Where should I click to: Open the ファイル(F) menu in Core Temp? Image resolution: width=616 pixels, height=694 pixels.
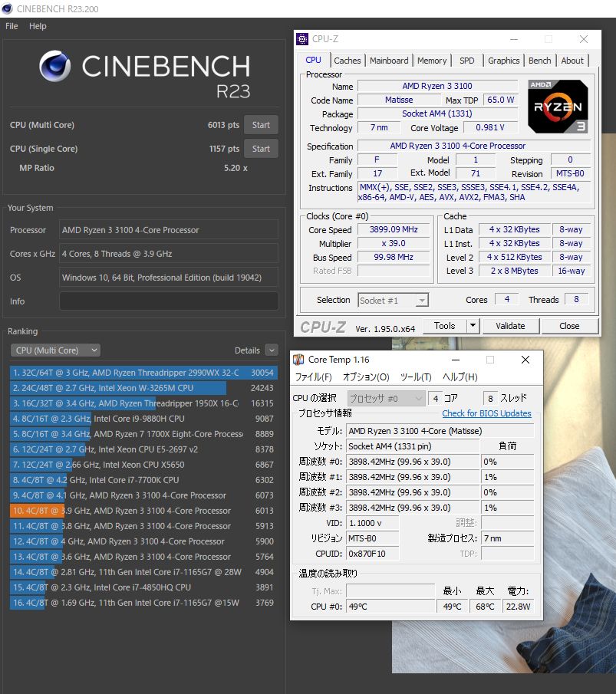(314, 377)
